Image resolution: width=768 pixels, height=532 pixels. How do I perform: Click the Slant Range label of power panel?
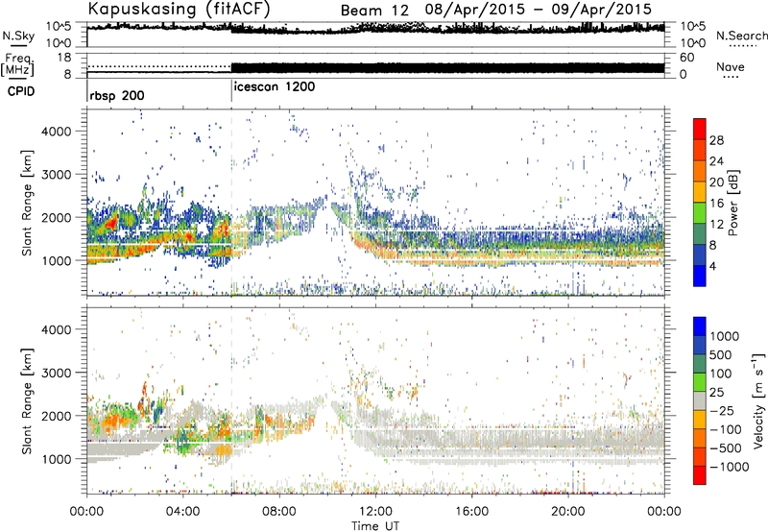[x=27, y=203]
